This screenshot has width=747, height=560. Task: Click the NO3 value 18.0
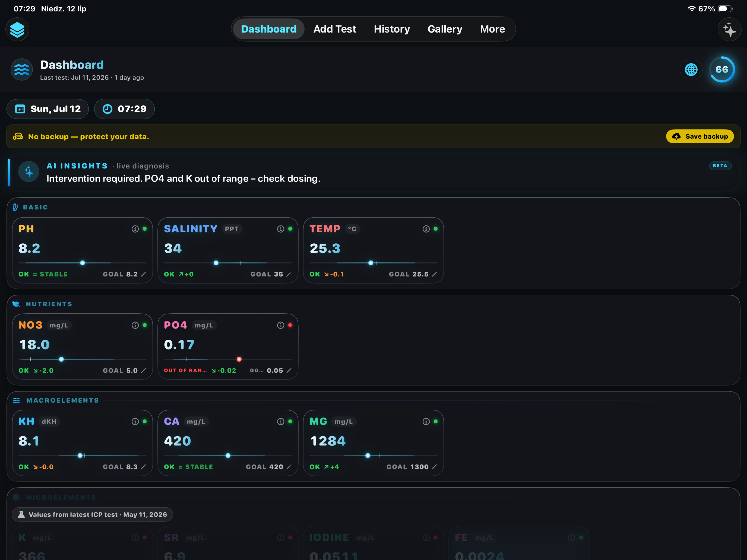[34, 345]
